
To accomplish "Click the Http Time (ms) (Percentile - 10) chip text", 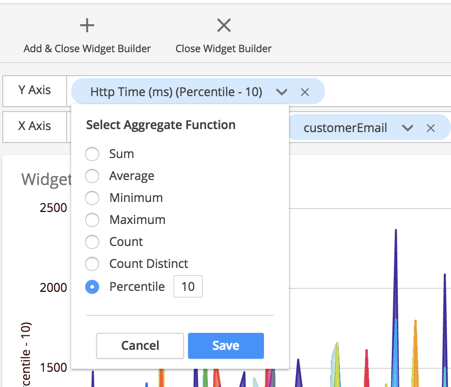I will coord(176,92).
